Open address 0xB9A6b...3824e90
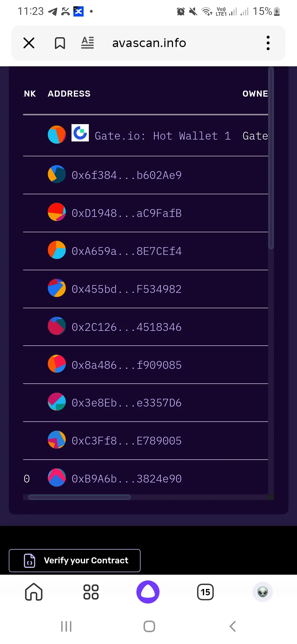This screenshot has width=297, height=644. [127, 479]
